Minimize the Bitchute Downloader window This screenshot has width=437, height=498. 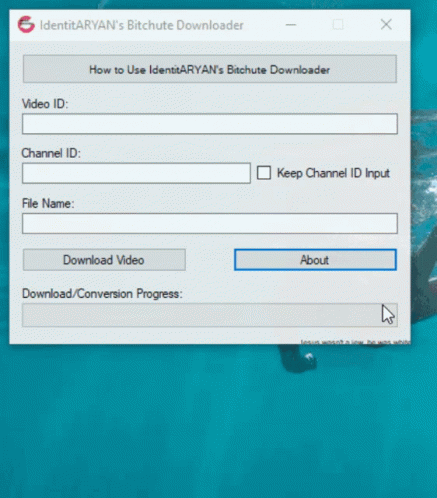pos(291,25)
